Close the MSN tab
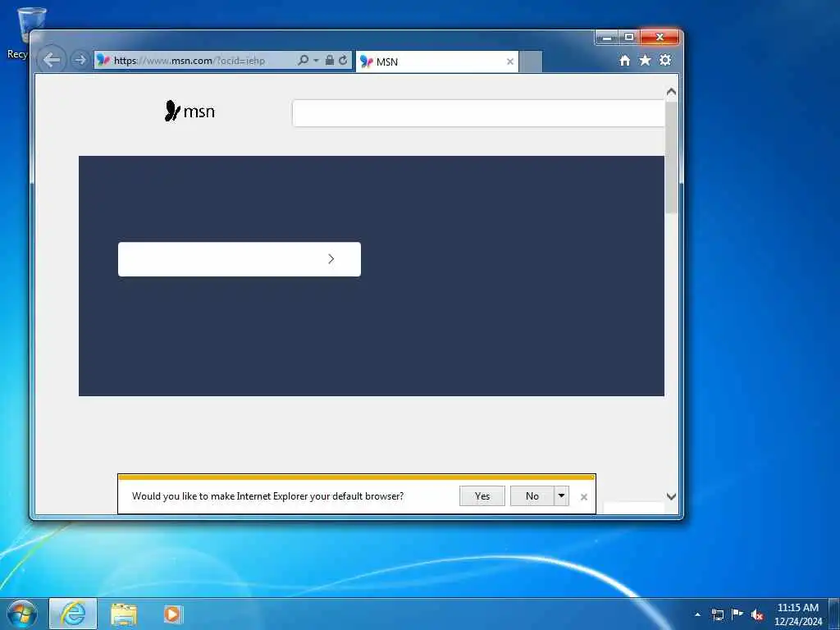The image size is (840, 630). (x=510, y=62)
